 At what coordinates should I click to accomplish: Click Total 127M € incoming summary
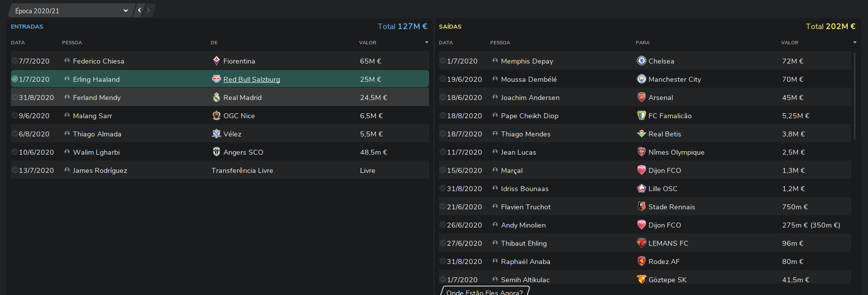[402, 26]
